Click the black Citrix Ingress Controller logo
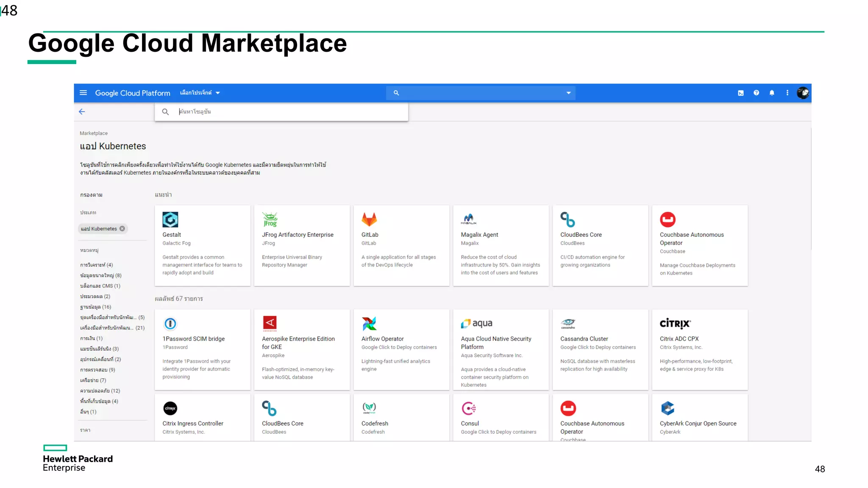868x488 pixels. coord(170,408)
